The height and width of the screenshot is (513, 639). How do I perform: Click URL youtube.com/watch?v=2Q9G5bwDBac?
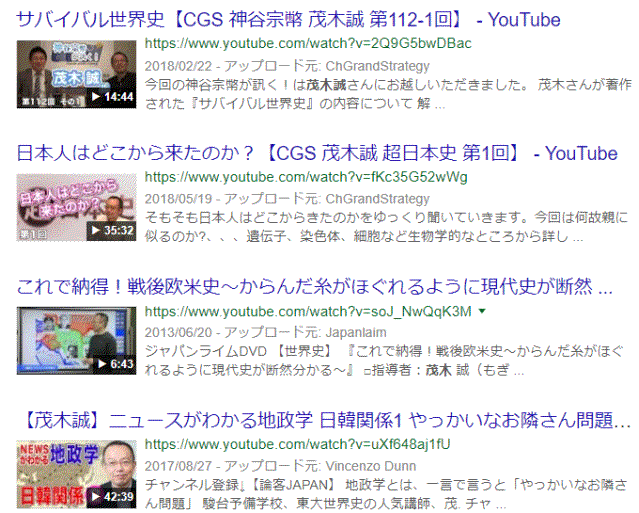click(308, 43)
